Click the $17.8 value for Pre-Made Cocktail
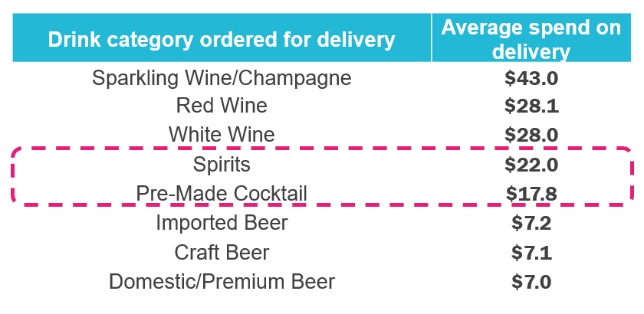Screen dimensions: 644x314 (531, 195)
